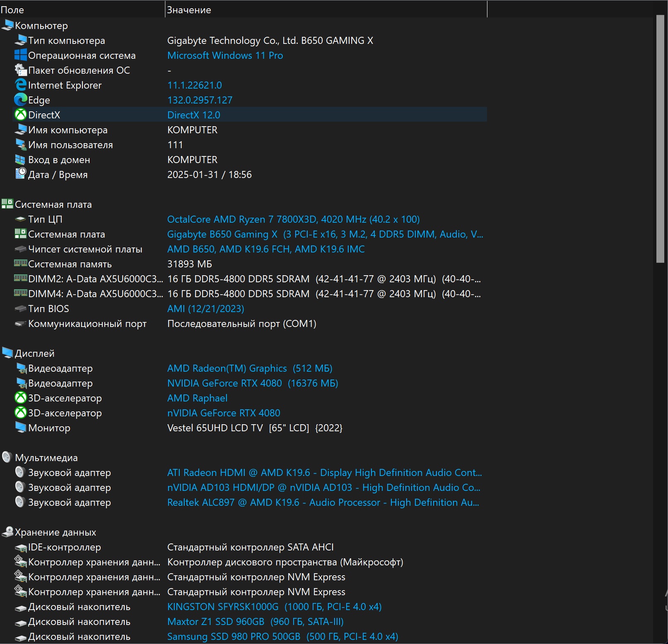The height and width of the screenshot is (644, 668).
Task: Click the chip icon beside Тип BIOS
Action: tap(21, 309)
